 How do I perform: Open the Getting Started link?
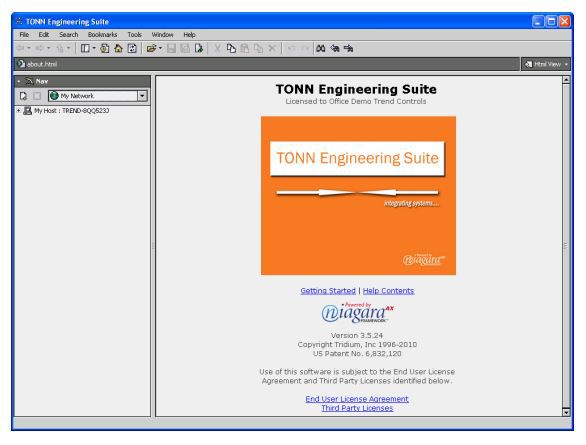coord(328,291)
